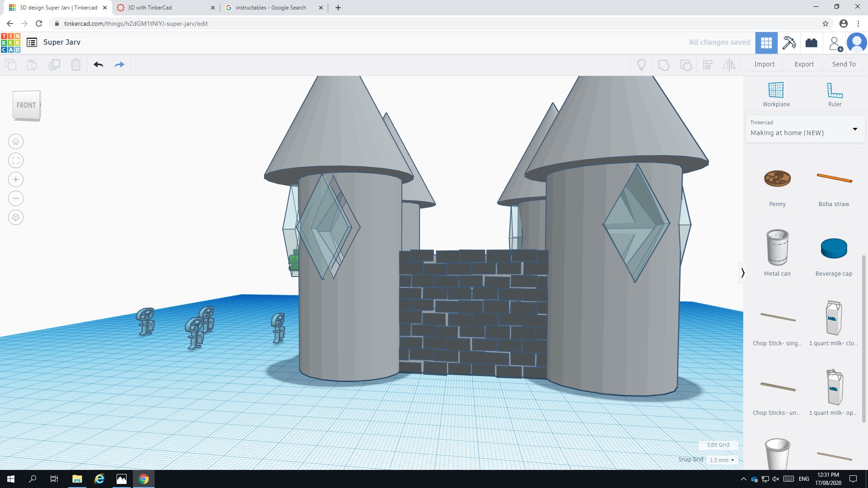Click the Group shapes icon
This screenshot has height=488, width=868.
(664, 65)
